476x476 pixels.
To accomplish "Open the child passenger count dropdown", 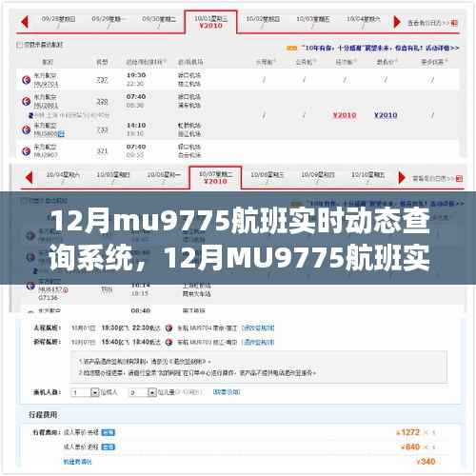I will point(143,392).
